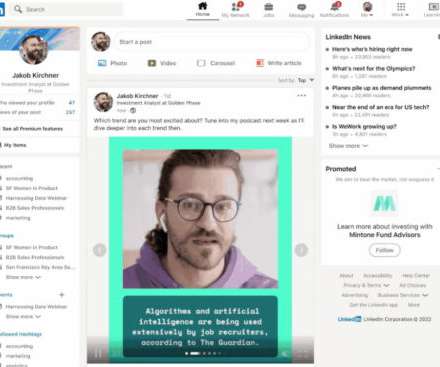Go to next carousel slide arrow

pos(301,250)
